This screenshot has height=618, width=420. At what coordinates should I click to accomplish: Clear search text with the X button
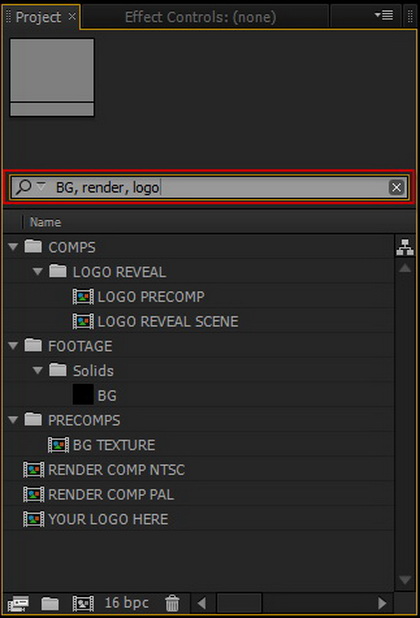pyautogui.click(x=396, y=187)
